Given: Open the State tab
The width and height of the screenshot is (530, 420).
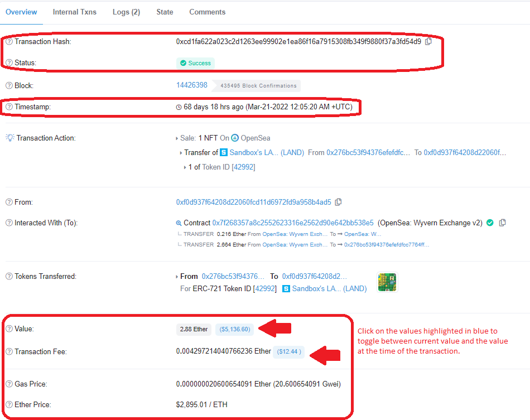Looking at the screenshot, I should tap(165, 12).
